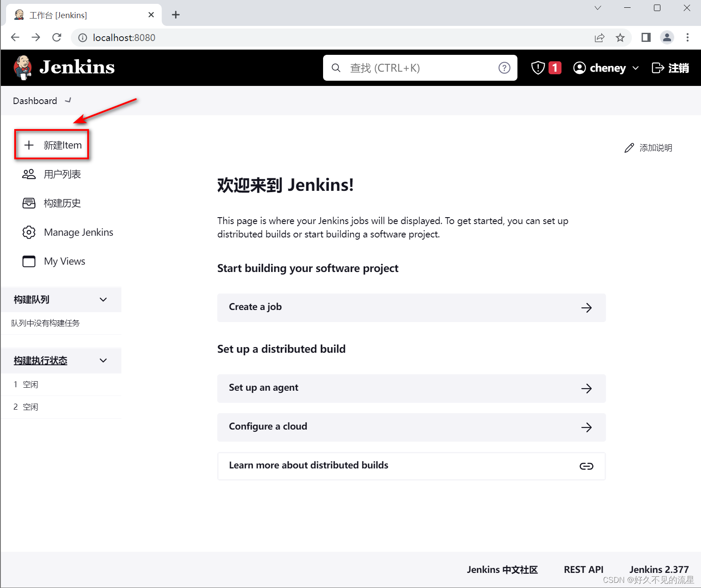The width and height of the screenshot is (701, 588).
Task: Click the share page icon
Action: (x=599, y=38)
